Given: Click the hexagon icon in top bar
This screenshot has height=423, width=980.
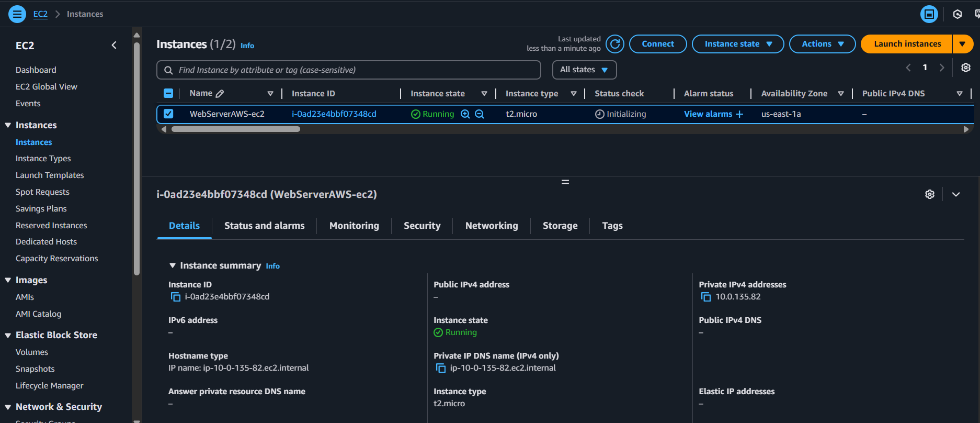Looking at the screenshot, I should (958, 14).
